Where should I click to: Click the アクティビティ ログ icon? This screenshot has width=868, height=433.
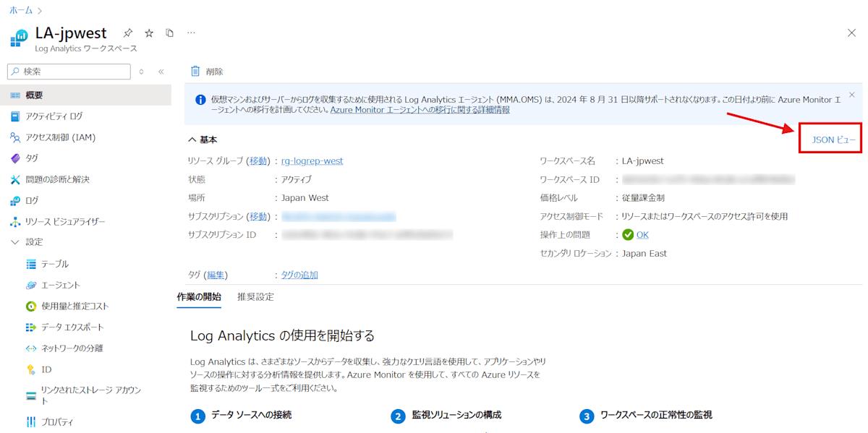pos(15,116)
